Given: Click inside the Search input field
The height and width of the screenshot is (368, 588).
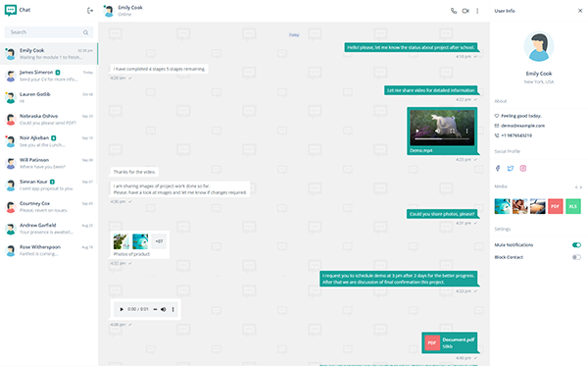Looking at the screenshot, I should coord(49,32).
